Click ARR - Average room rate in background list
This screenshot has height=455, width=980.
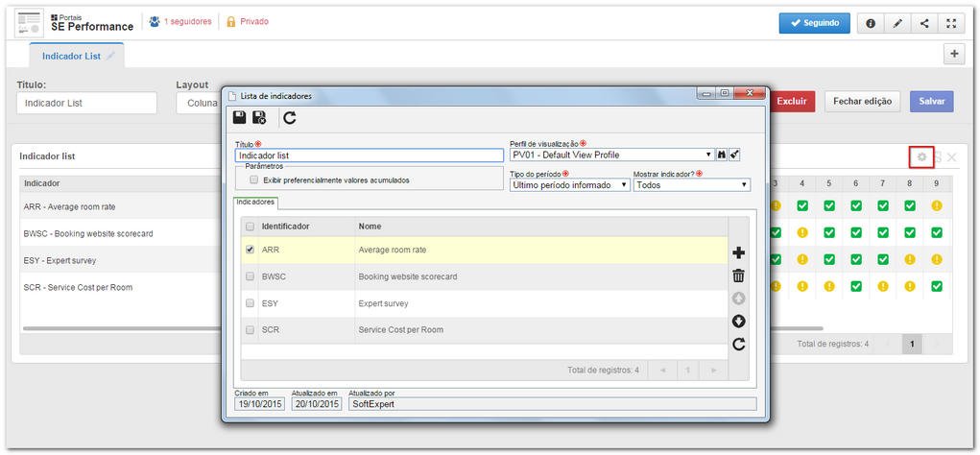(69, 206)
